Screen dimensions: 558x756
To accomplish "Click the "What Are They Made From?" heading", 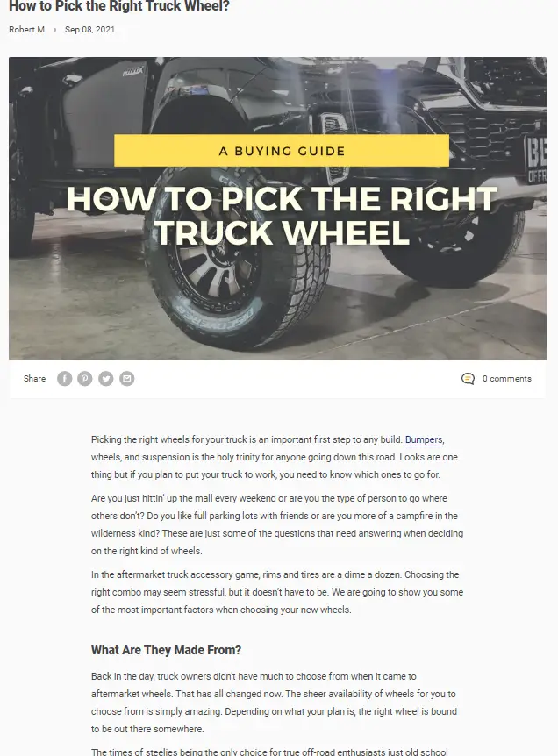I will 166,650.
